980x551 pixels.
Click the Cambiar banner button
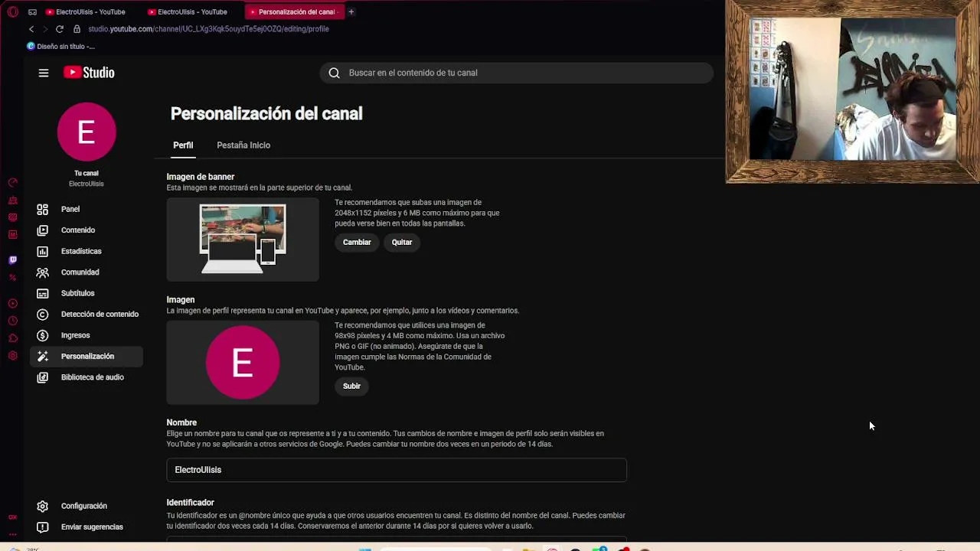tap(357, 243)
